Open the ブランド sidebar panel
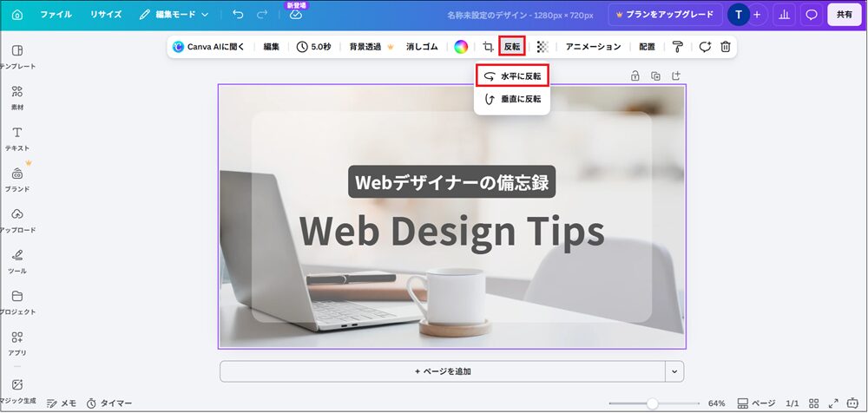The width and height of the screenshot is (868, 413). (x=17, y=180)
